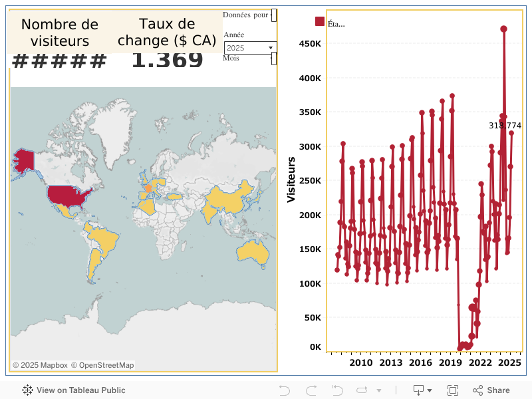Image resolution: width=532 pixels, height=399 pixels.
Task: Select Alaska on the map
Action: point(25,160)
